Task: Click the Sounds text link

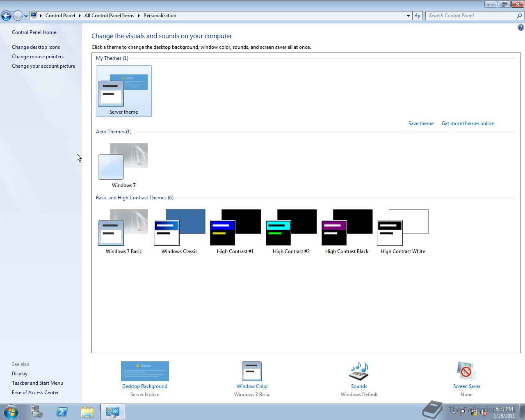Action: click(359, 386)
